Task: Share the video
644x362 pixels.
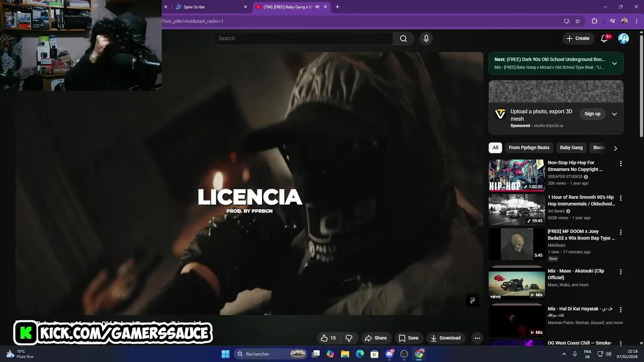Action: 376,338
